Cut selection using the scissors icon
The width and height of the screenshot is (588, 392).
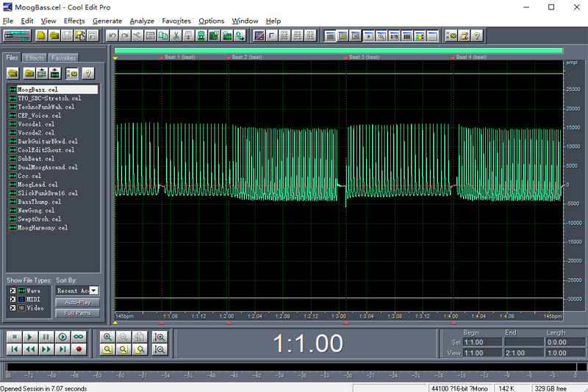[x=176, y=35]
